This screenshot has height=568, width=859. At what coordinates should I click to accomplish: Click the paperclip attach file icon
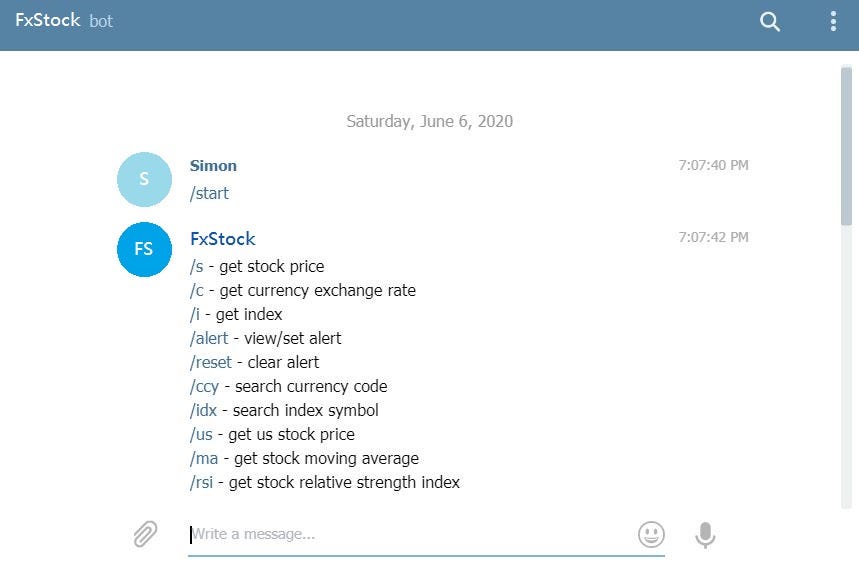pyautogui.click(x=145, y=534)
